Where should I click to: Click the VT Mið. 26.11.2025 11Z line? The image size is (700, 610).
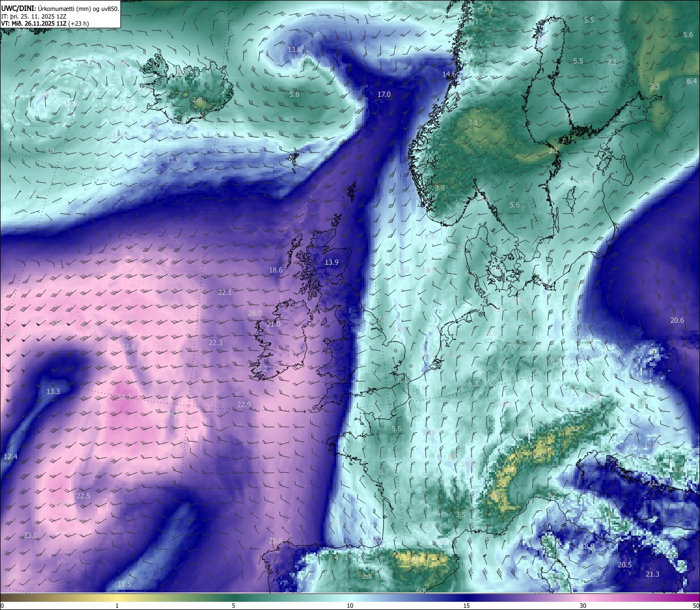[x=45, y=24]
